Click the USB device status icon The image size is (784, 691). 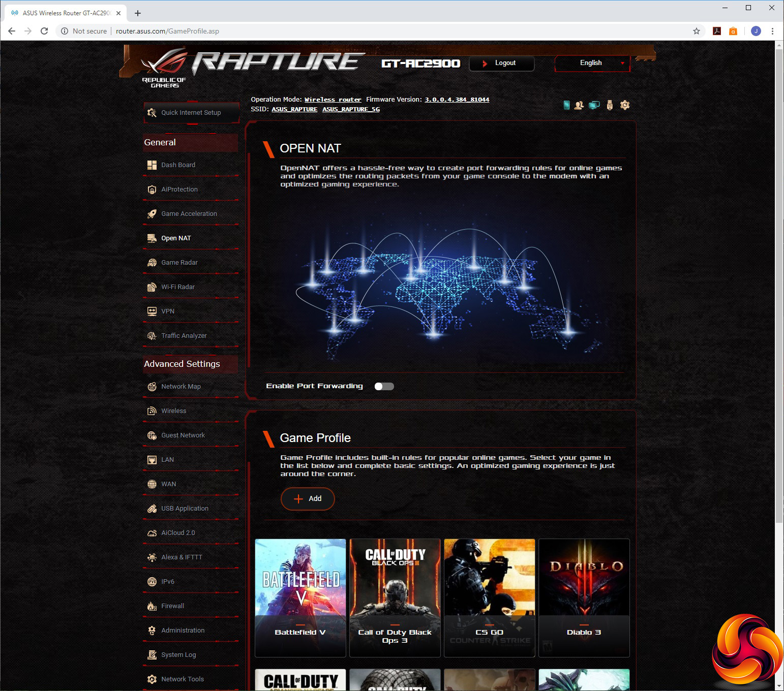coord(610,105)
